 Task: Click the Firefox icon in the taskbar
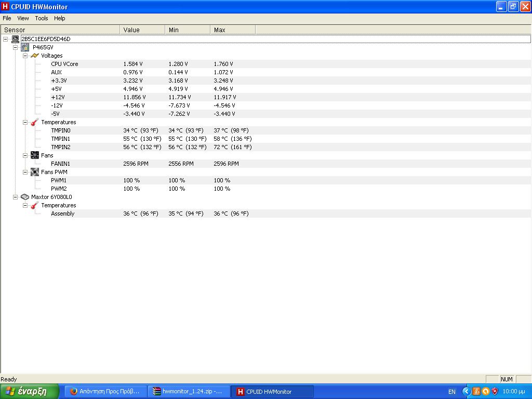tap(73, 392)
